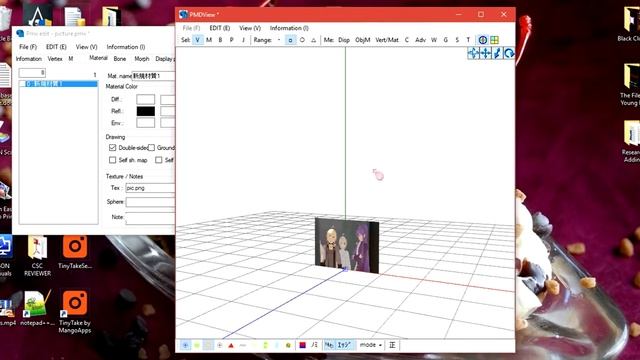Screen dimensions: 640x360
Task: Switch to the Morph tab
Action: point(142,59)
